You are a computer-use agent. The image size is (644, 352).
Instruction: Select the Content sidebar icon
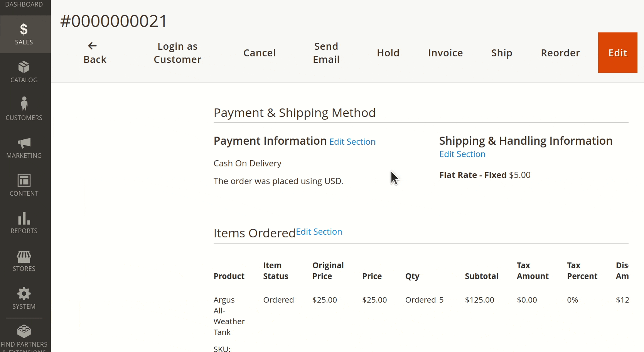[24, 180]
